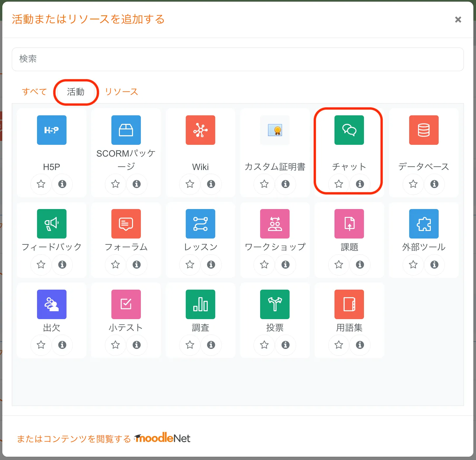Select the green Chat activity icon
This screenshot has height=460, width=476.
coord(349,130)
